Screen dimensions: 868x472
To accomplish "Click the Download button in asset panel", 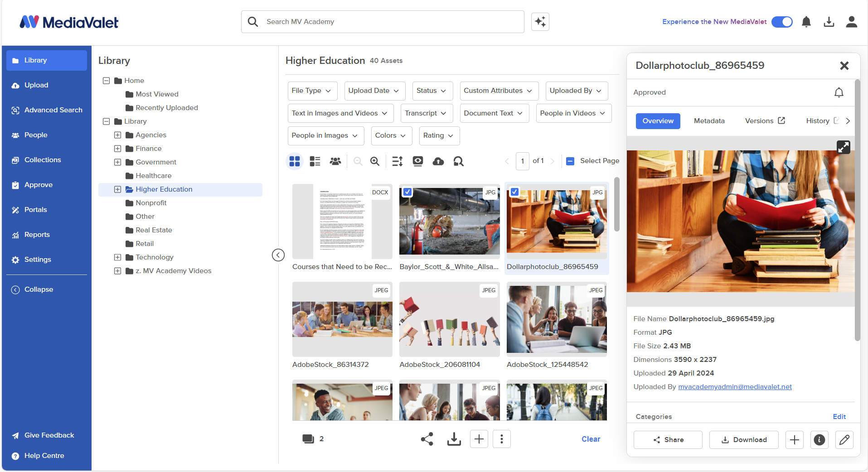I will (x=743, y=440).
